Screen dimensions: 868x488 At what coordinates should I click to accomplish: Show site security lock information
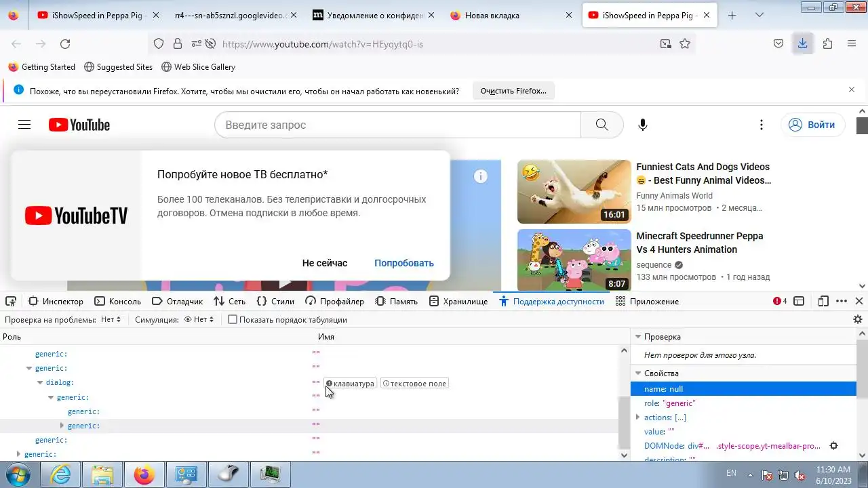(x=178, y=44)
